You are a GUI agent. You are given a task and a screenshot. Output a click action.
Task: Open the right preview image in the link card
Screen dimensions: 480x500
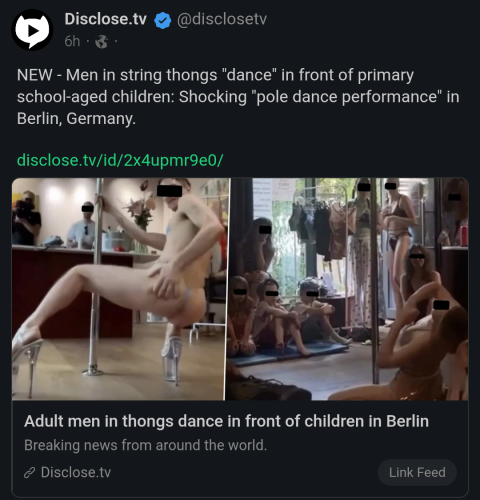tap(348, 289)
